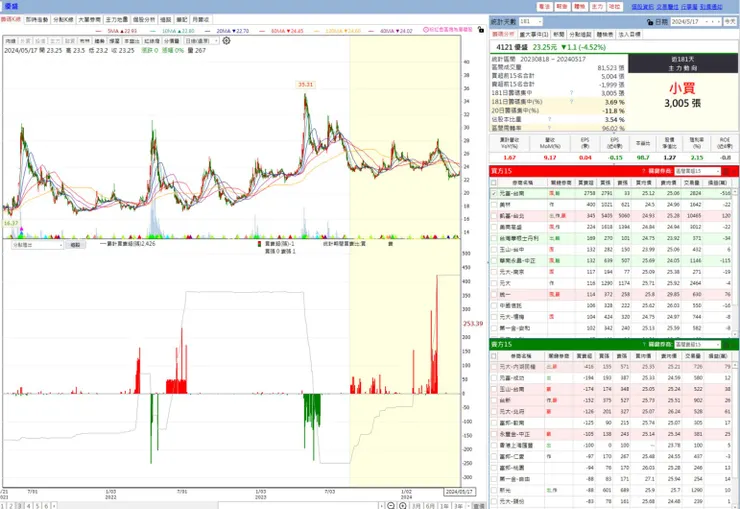Click the 35.31 price peak label

pyautogui.click(x=305, y=84)
